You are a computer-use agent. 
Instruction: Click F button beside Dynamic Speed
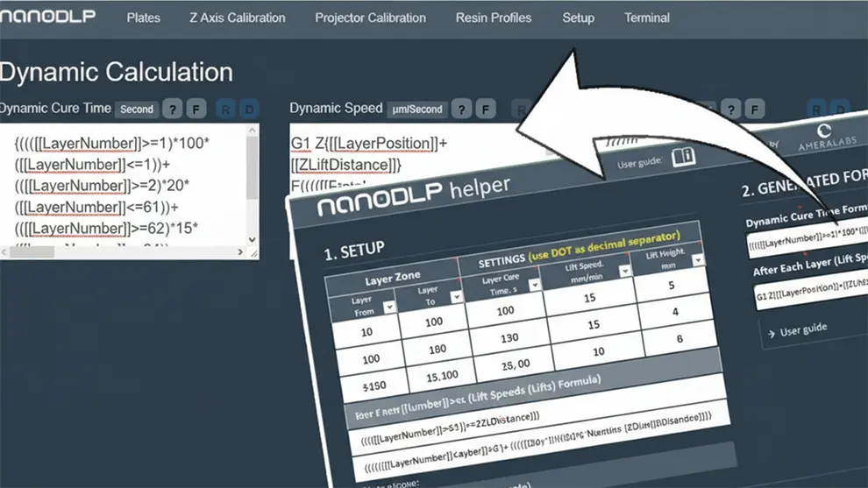485,110
